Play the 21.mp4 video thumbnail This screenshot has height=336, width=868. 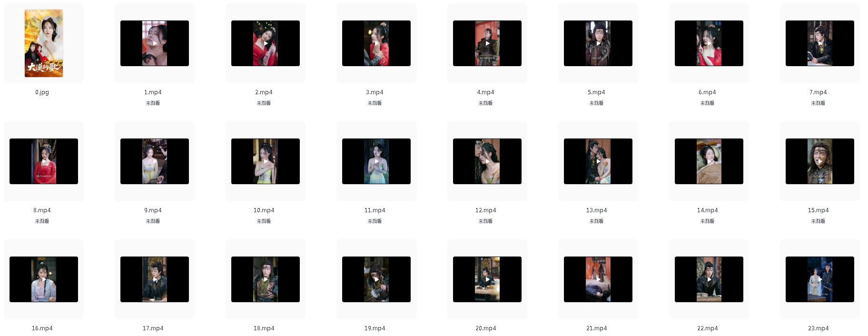[598, 279]
